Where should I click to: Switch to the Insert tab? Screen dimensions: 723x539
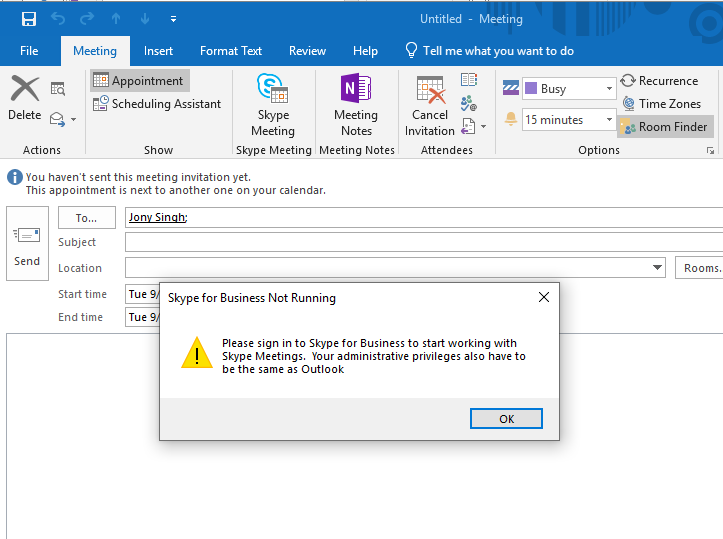pyautogui.click(x=158, y=51)
